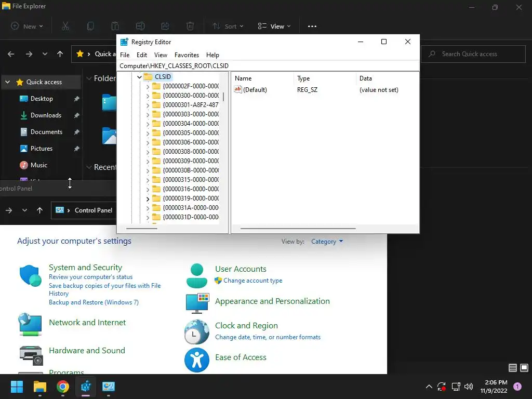Screen dimensions: 532x399
Task: Open recent locations dropdown in File Explorer
Action: pyautogui.click(x=45, y=54)
